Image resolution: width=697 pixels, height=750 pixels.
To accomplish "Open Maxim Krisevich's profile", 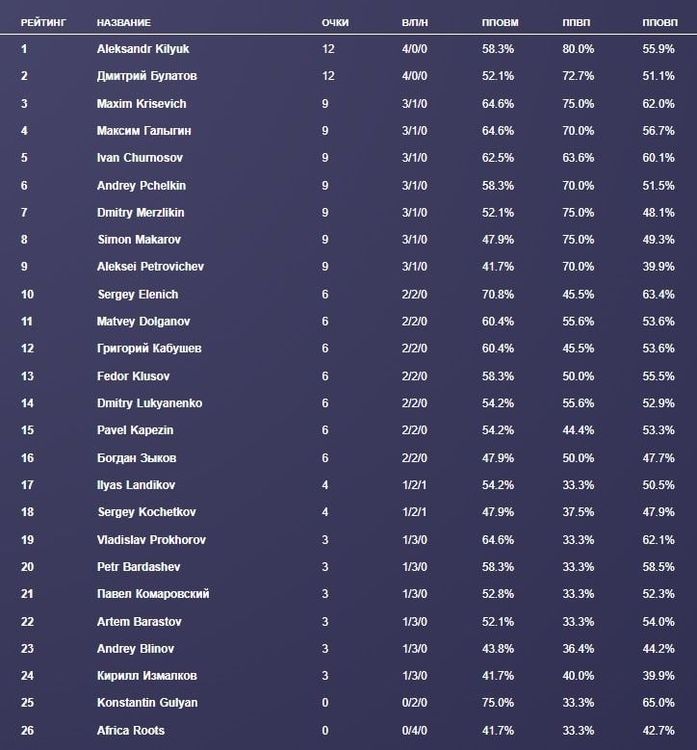I will 141,104.
